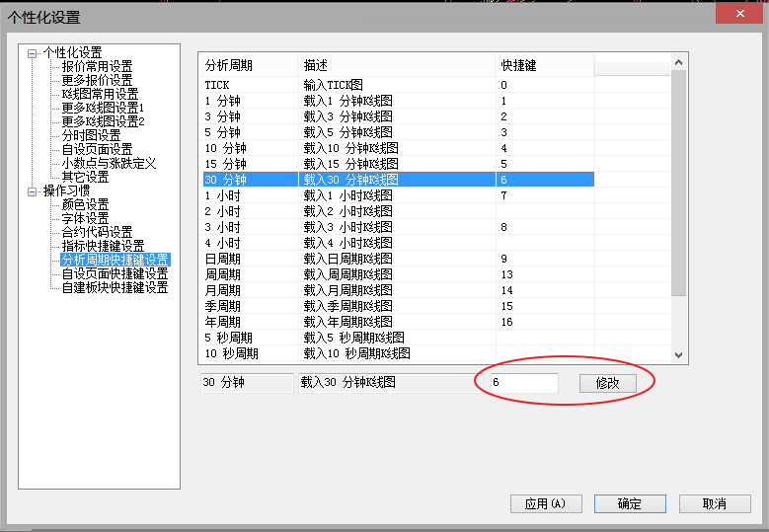Select the 月周期 row

pos(398,290)
